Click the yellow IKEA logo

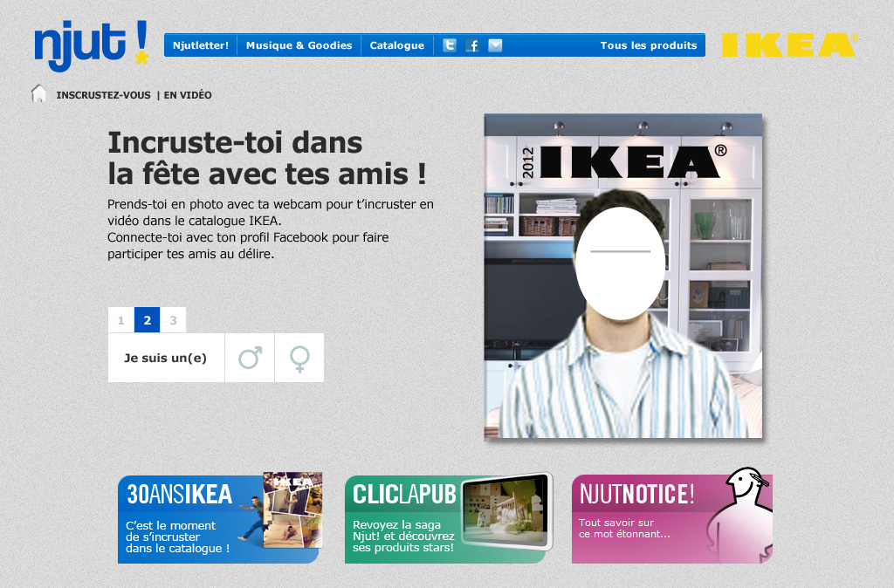click(x=789, y=45)
